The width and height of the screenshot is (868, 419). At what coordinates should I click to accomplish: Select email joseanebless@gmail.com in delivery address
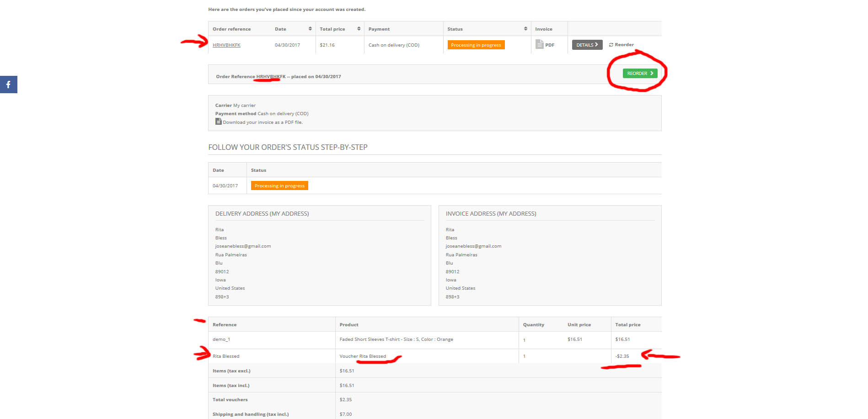click(243, 246)
